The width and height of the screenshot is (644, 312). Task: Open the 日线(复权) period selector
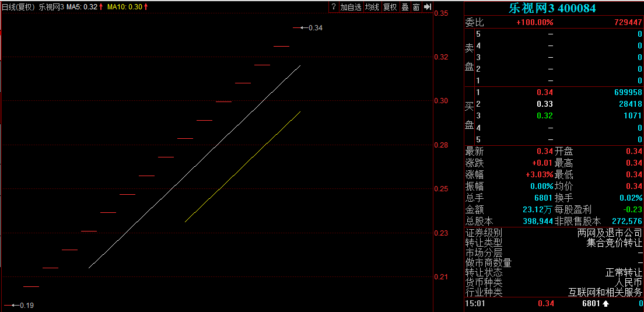tap(19, 6)
